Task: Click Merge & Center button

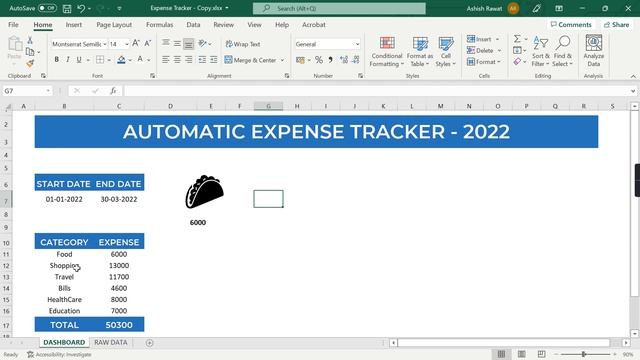Action: pos(250,60)
